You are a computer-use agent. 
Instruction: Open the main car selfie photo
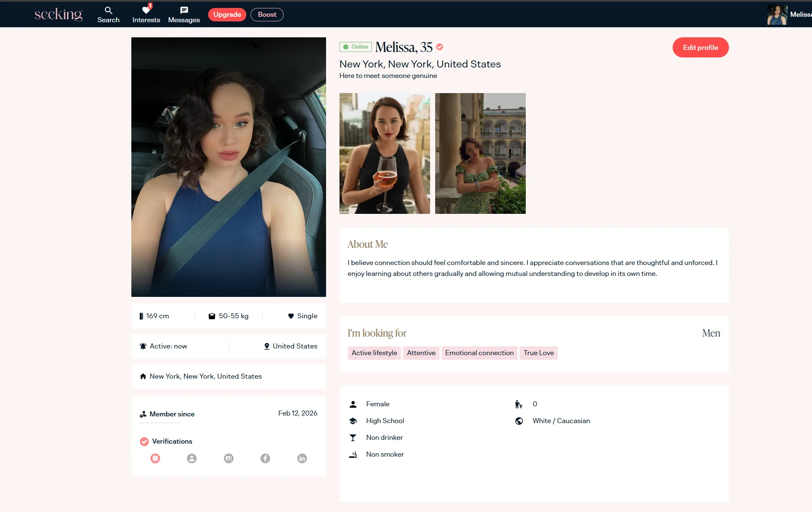pyautogui.click(x=229, y=167)
